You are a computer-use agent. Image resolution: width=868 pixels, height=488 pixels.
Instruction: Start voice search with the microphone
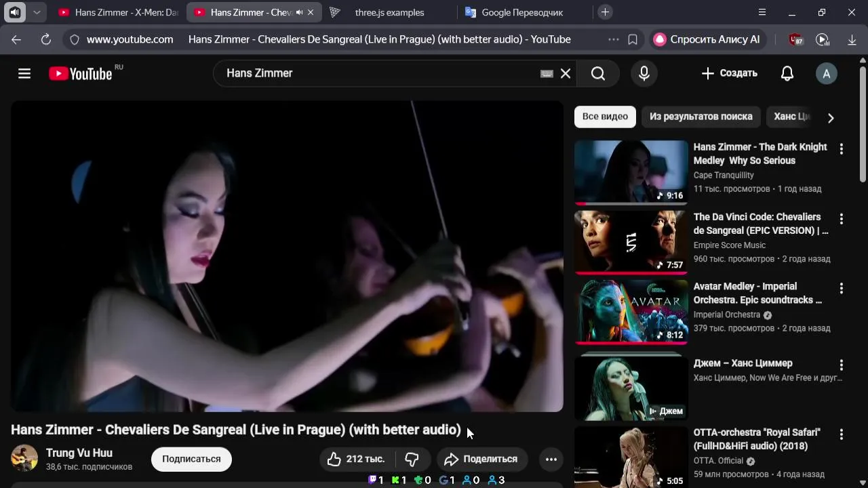pyautogui.click(x=644, y=73)
